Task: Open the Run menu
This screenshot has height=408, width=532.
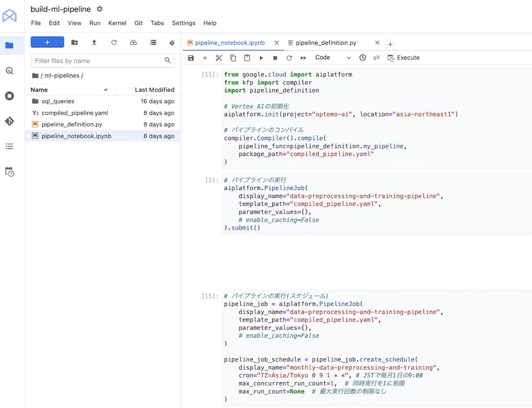Action: click(95, 23)
